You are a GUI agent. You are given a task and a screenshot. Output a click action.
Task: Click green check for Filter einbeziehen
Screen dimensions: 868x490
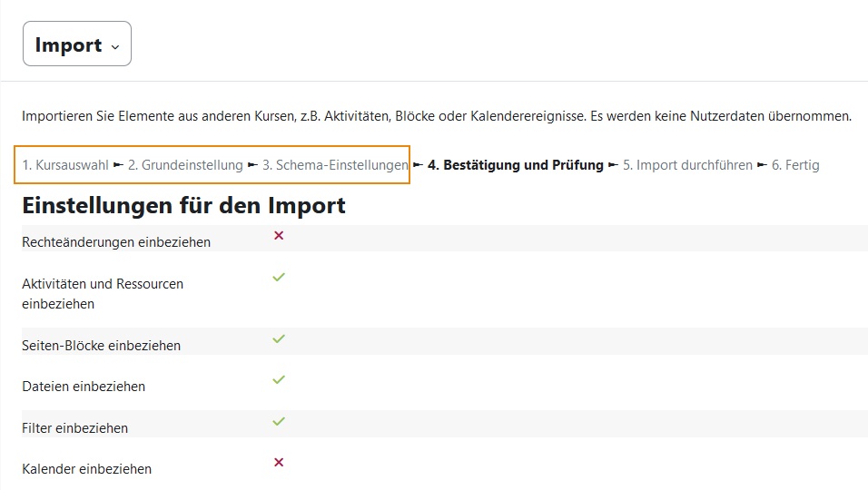pos(279,421)
